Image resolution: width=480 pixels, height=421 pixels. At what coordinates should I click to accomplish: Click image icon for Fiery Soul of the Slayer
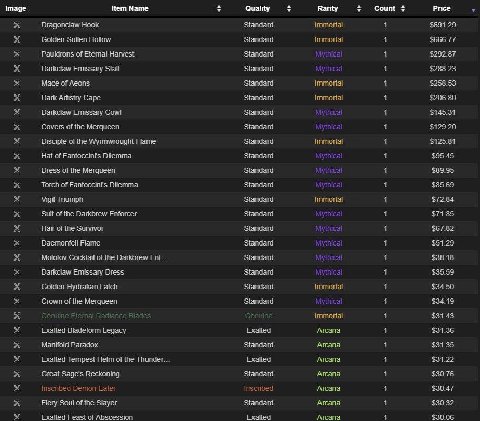click(17, 403)
